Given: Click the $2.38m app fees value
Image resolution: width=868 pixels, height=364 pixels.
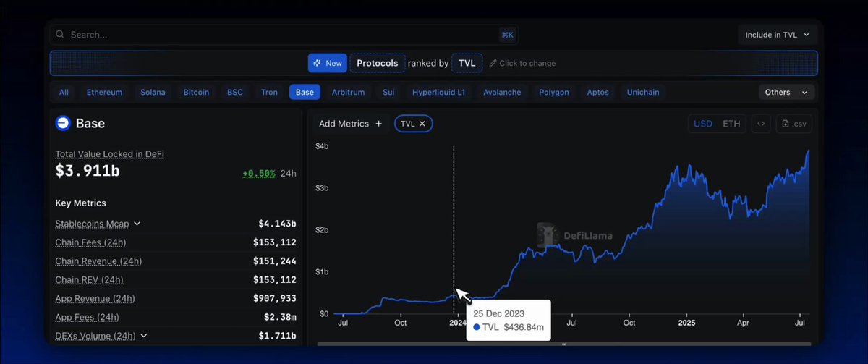Looking at the screenshot, I should (x=280, y=317).
